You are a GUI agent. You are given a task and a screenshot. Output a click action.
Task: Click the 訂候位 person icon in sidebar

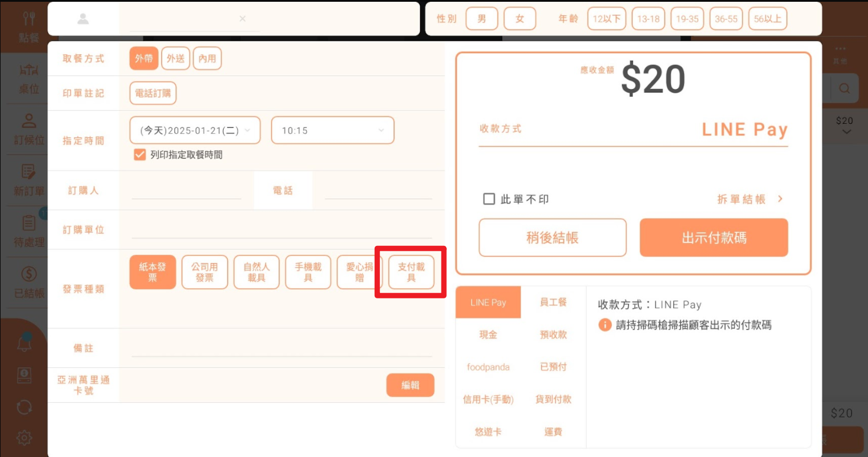28,121
